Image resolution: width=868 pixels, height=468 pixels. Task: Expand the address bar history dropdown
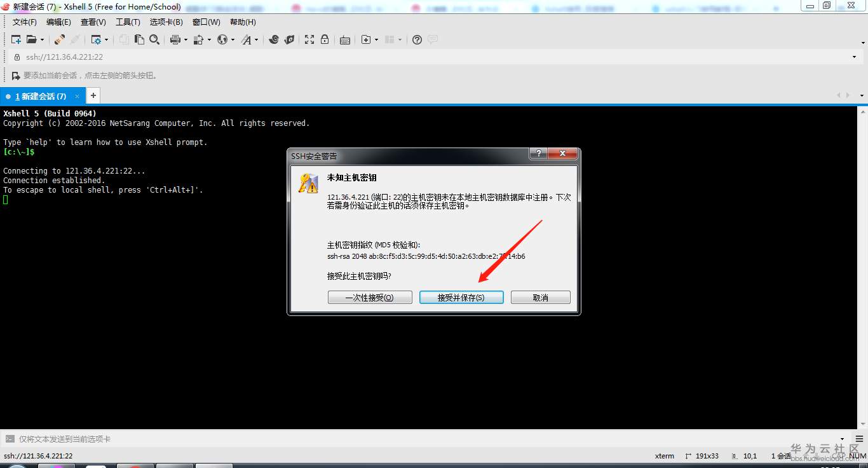854,57
